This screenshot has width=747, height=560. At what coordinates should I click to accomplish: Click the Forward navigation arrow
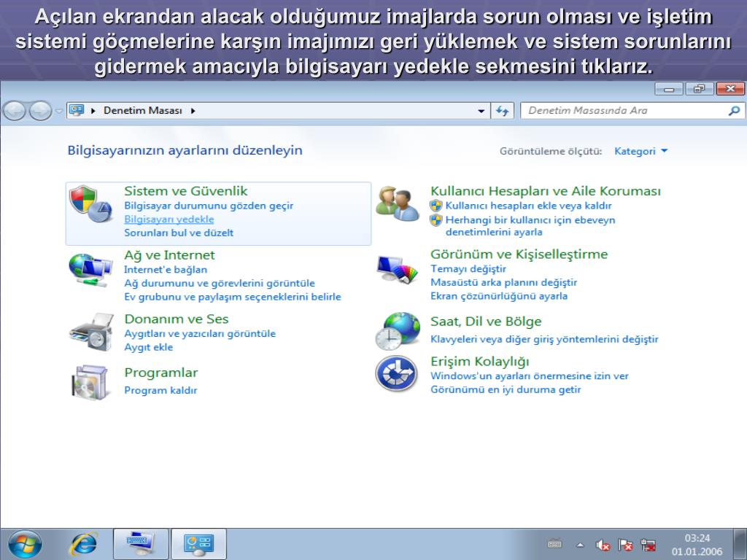point(41,111)
